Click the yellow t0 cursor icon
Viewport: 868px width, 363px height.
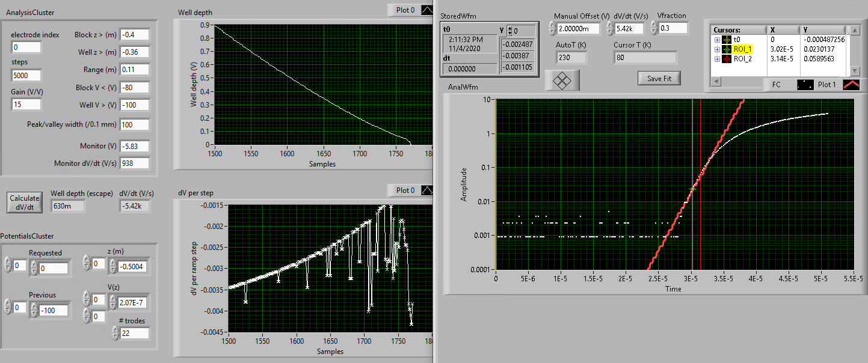point(727,40)
